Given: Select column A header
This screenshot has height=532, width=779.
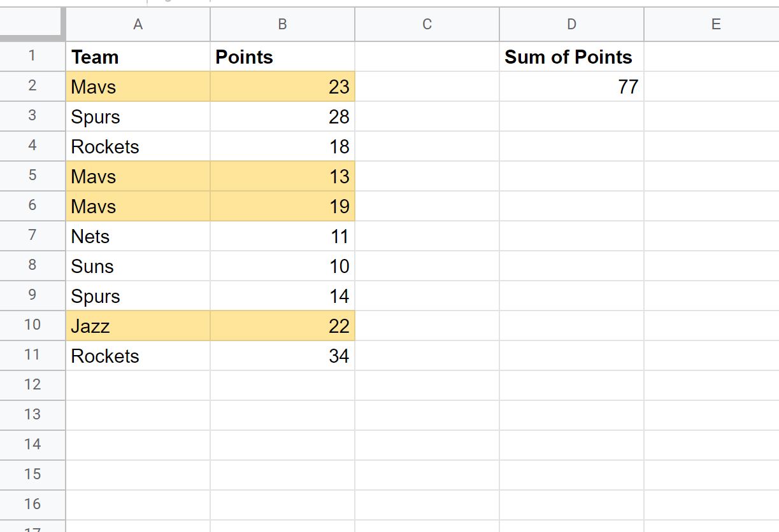Looking at the screenshot, I should [x=138, y=24].
